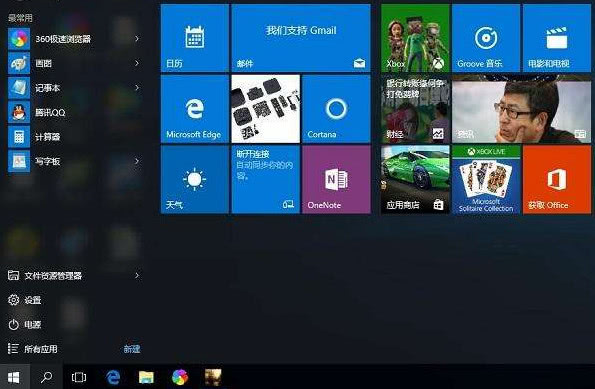Open the dark picture app on taskbar

(x=213, y=377)
